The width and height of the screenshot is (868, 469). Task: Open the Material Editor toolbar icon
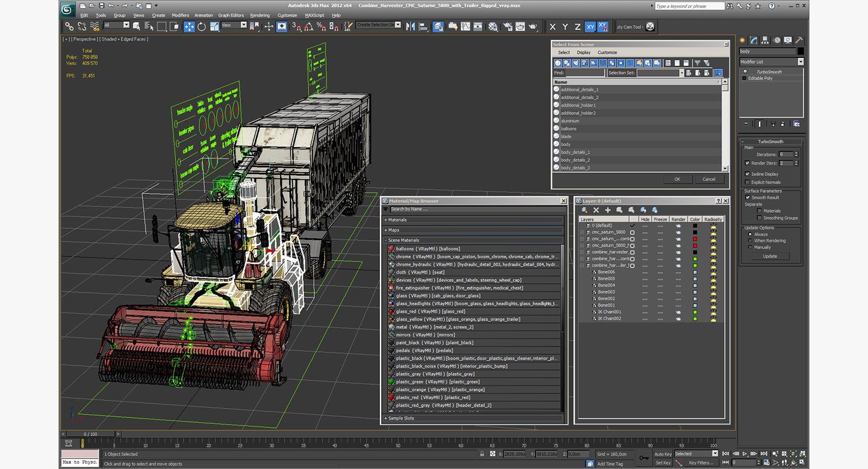point(493,26)
